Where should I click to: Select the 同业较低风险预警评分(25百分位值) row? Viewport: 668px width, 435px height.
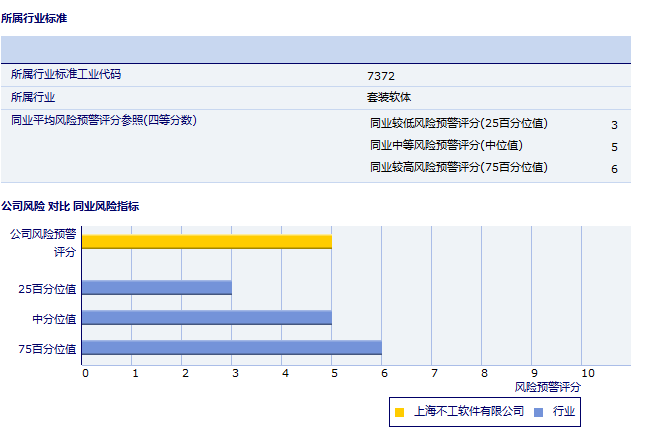[x=458, y=124]
